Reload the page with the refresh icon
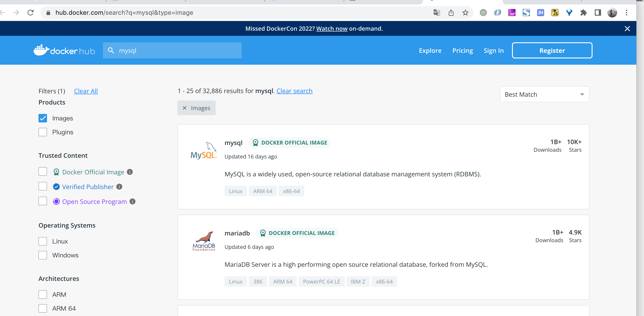The width and height of the screenshot is (644, 316). [30, 13]
